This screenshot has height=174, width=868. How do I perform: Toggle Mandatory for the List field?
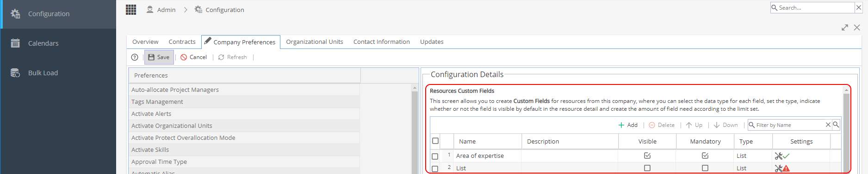point(705,168)
